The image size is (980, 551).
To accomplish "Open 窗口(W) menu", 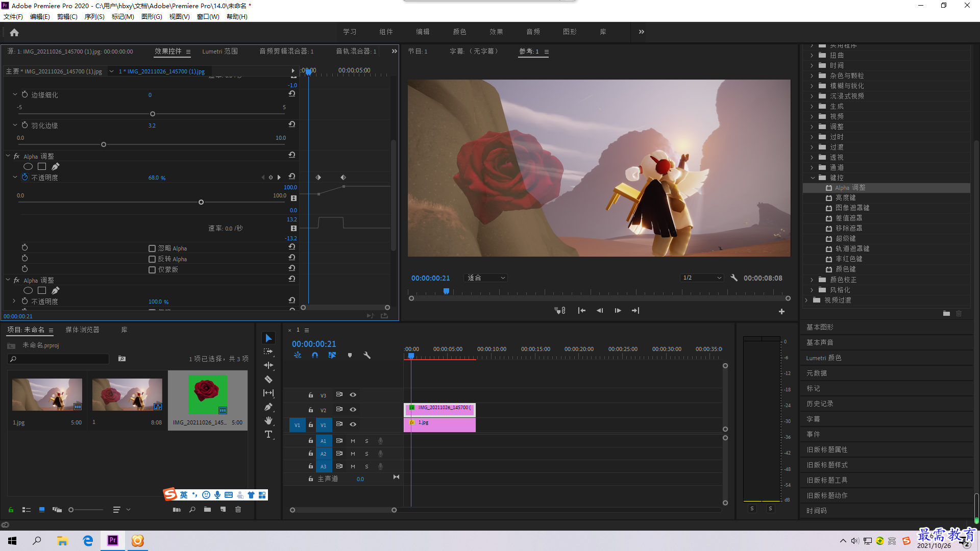I will tap(208, 16).
